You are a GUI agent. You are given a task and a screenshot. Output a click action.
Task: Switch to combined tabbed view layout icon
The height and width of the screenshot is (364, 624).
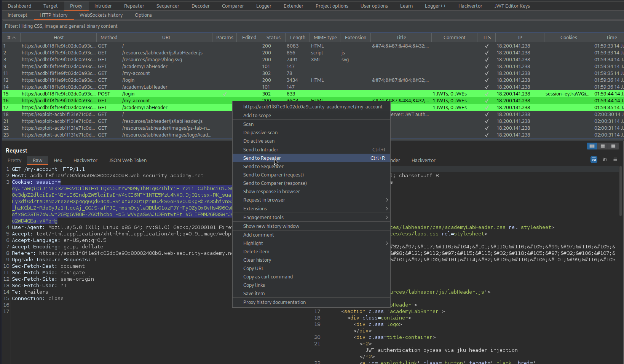613,146
